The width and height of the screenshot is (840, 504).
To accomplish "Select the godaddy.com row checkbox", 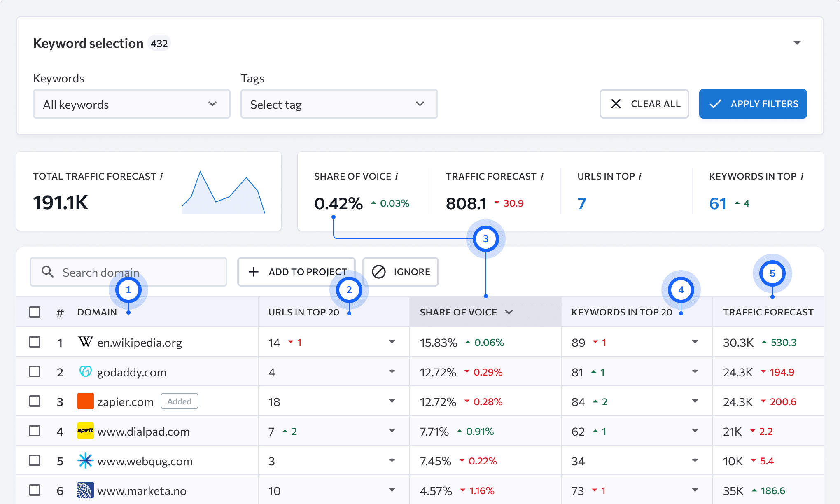I will pyautogui.click(x=35, y=371).
